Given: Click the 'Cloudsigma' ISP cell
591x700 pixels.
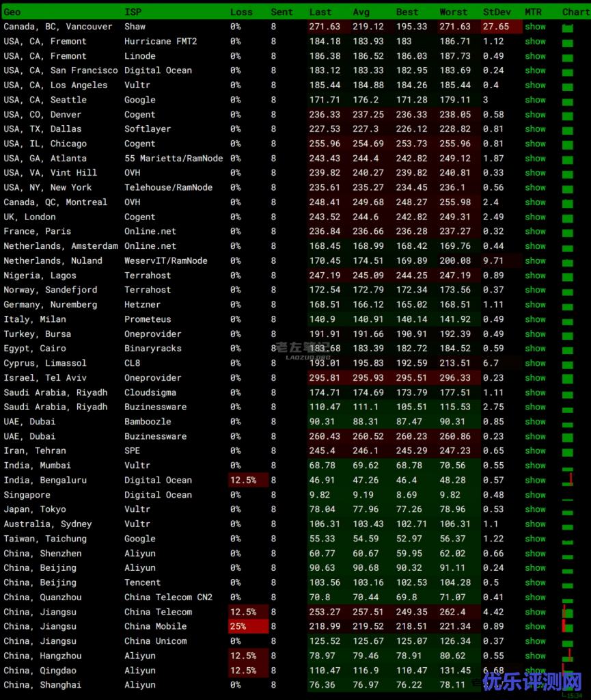Looking at the screenshot, I should tap(150, 393).
